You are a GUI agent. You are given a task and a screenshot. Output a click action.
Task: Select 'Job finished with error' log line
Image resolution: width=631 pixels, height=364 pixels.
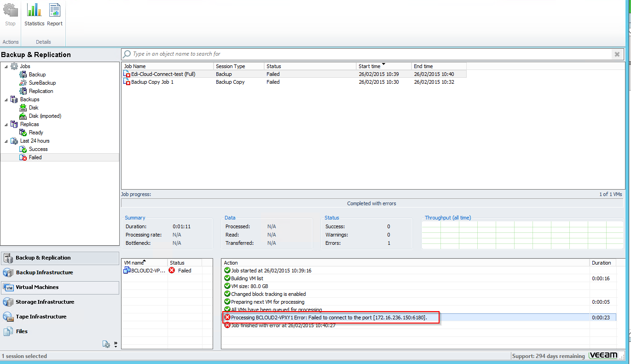click(x=418, y=325)
